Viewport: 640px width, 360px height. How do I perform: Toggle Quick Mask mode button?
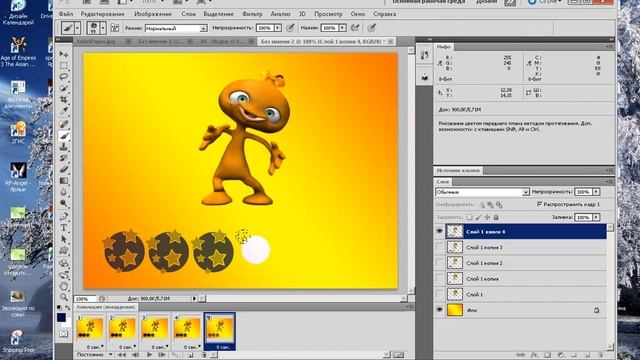tap(63, 334)
